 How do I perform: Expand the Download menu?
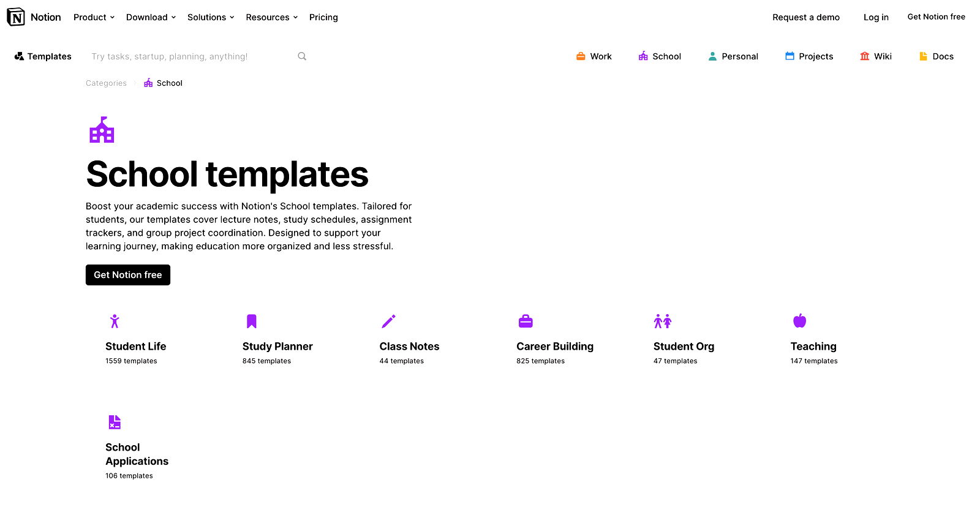coord(151,17)
